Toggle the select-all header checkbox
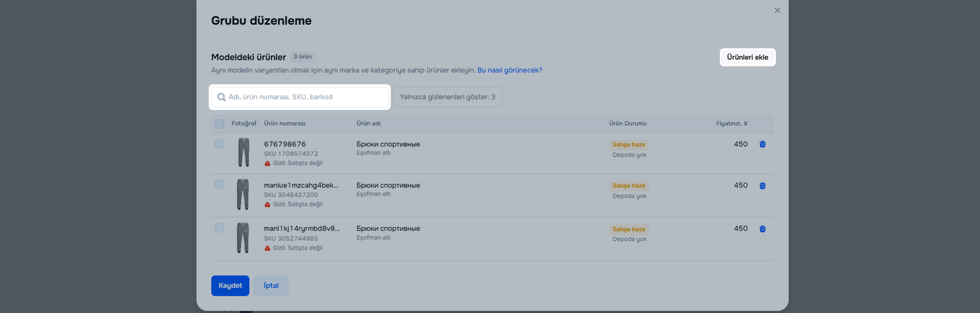This screenshot has height=313, width=980. [220, 124]
